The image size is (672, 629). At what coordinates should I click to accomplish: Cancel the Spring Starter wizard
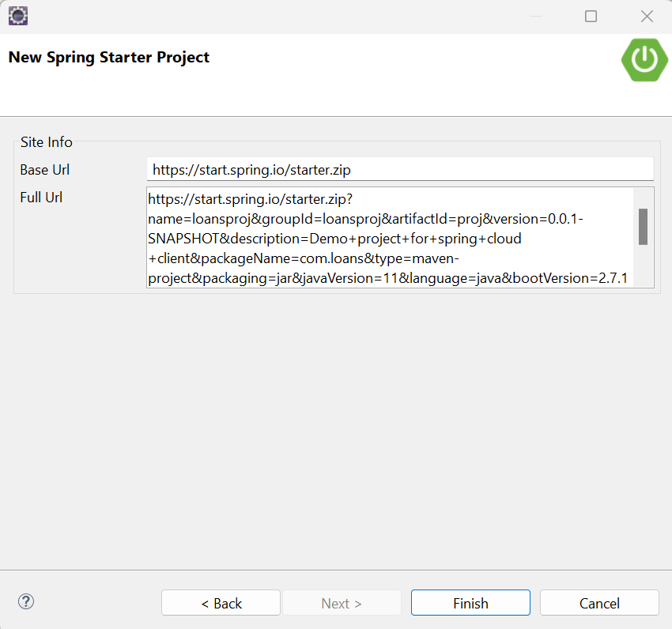coord(599,603)
